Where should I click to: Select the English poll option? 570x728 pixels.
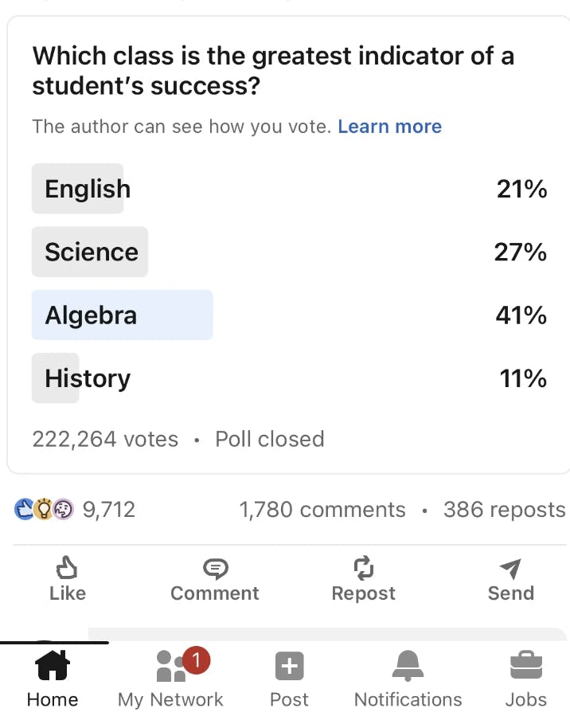click(290, 189)
